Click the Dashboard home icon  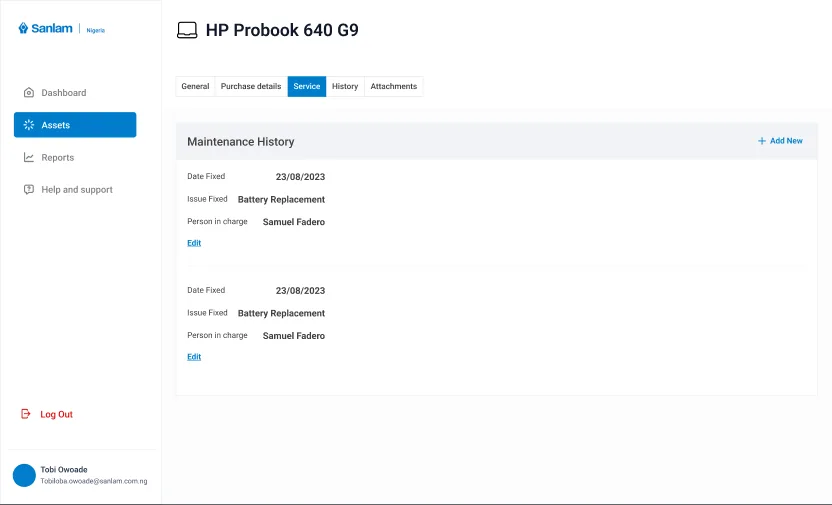point(29,93)
